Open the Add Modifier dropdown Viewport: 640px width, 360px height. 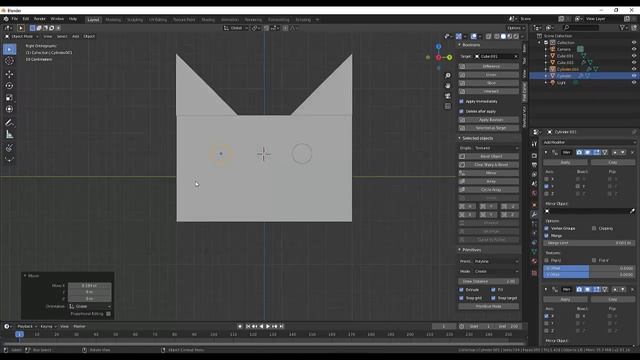[x=589, y=142]
